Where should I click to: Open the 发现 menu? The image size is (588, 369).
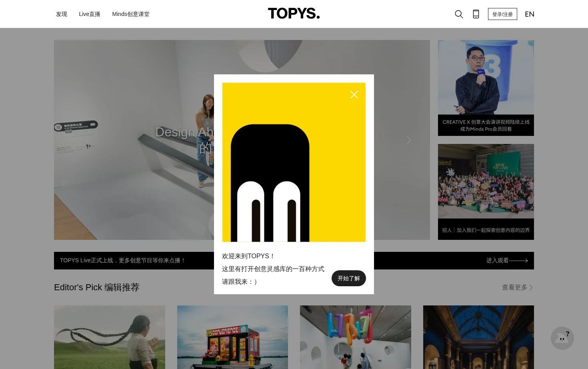tap(62, 14)
